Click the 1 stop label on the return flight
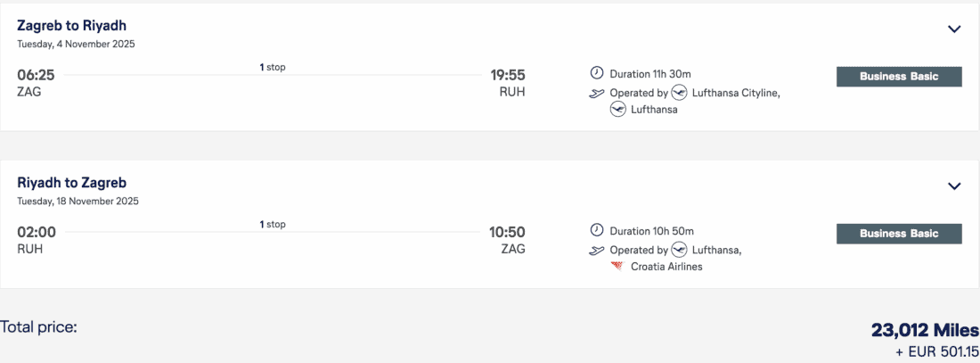The width and height of the screenshot is (980, 363). click(273, 225)
